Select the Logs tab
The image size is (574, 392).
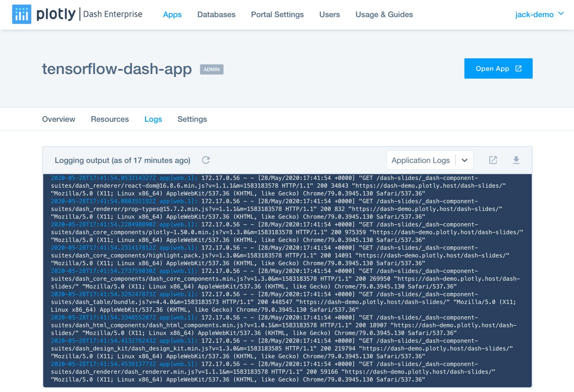click(153, 119)
